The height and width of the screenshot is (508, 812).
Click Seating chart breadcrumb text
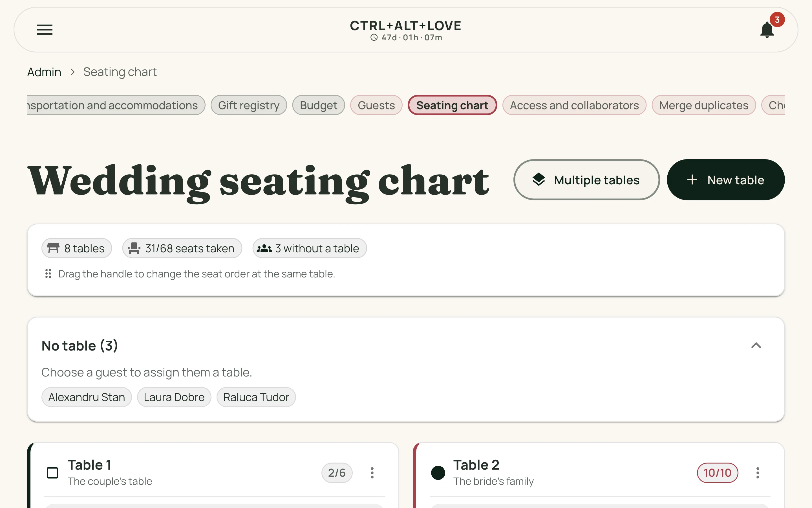pos(120,72)
